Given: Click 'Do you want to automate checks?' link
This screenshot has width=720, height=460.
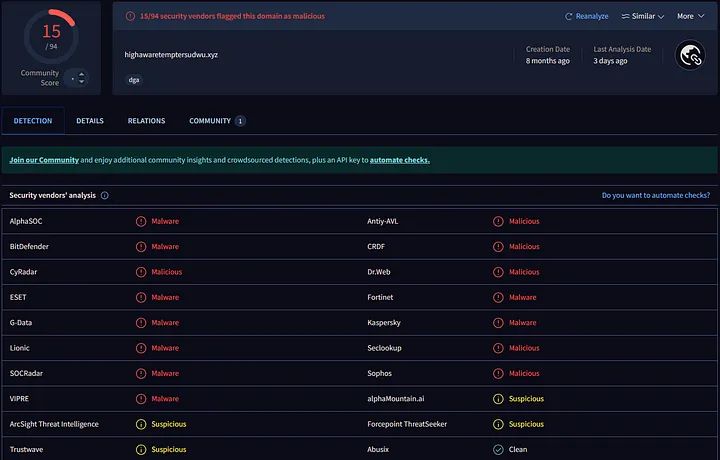Looking at the screenshot, I should point(656,196).
